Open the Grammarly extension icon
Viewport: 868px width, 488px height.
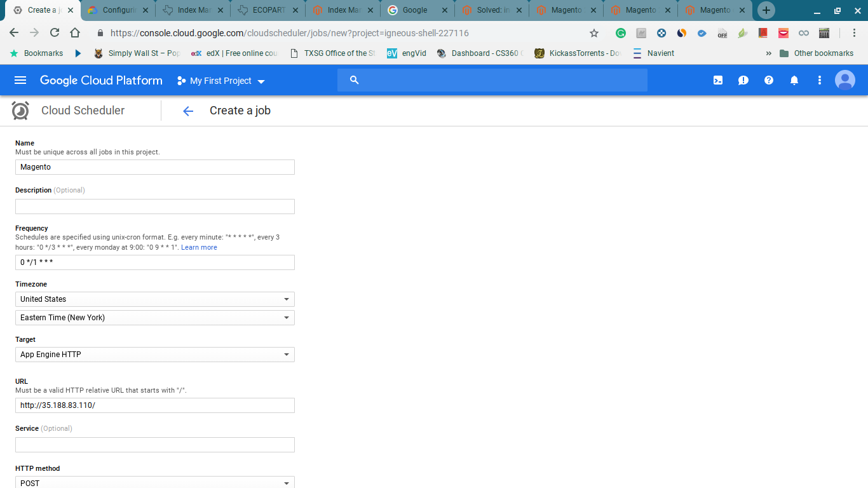(621, 32)
